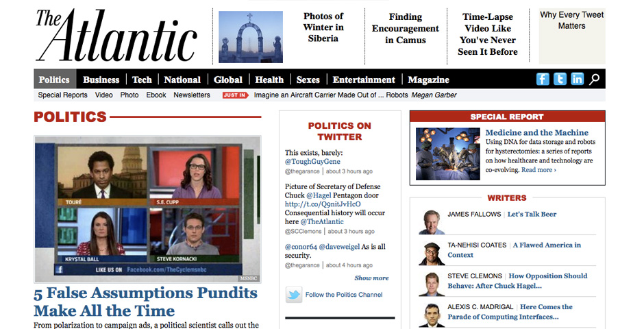The height and width of the screenshot is (329, 644).
Task: Open 5 False Assumptions Pundits headline
Action: [145, 302]
